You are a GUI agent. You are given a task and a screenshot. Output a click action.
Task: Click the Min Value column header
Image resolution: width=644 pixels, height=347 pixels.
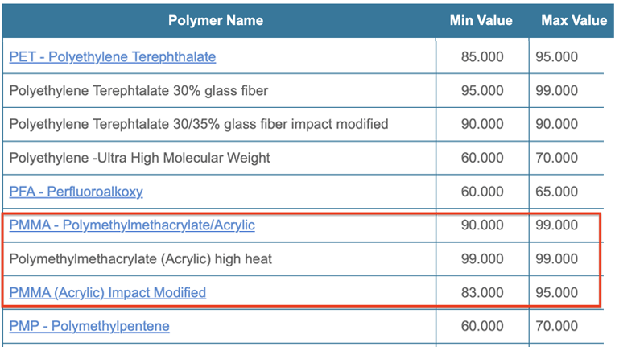[481, 21]
